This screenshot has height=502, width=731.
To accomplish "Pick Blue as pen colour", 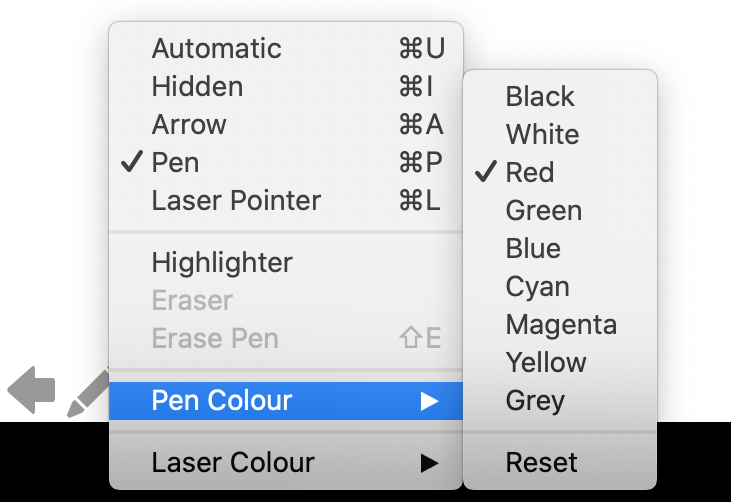I will pos(560,248).
